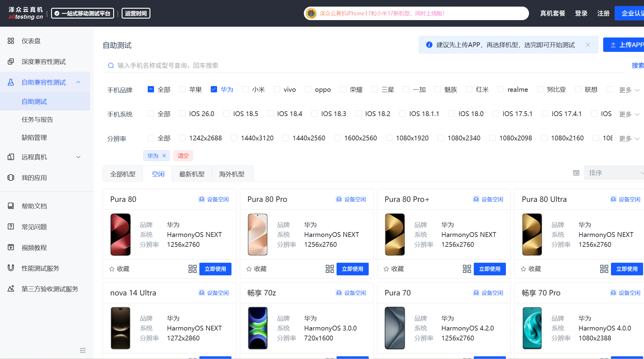Open 视频教程 from the sidebar
Image resolution: width=644 pixels, height=359 pixels.
34,247
